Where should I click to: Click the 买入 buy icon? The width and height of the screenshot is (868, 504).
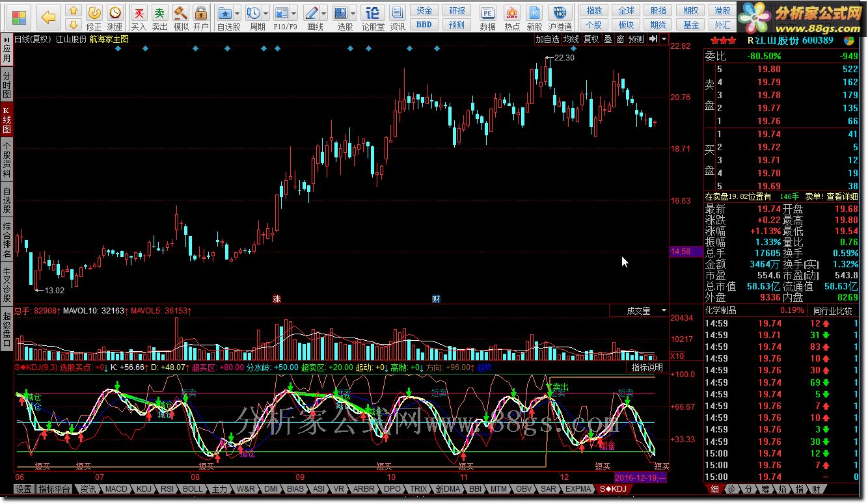pyautogui.click(x=139, y=18)
